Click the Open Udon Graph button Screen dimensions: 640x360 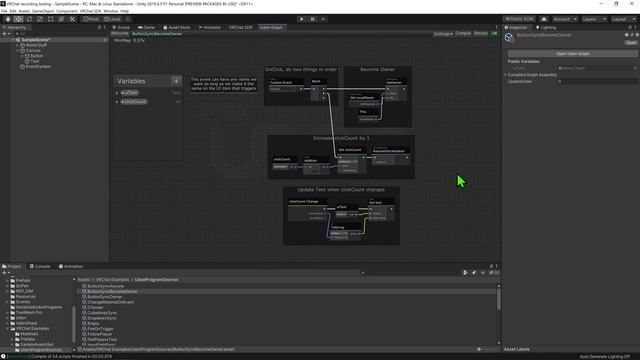[x=573, y=53]
